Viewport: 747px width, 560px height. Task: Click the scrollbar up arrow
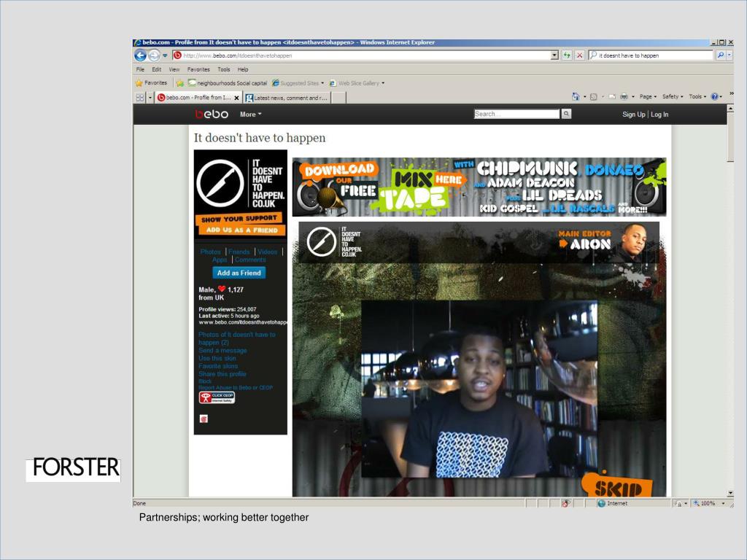click(x=730, y=109)
